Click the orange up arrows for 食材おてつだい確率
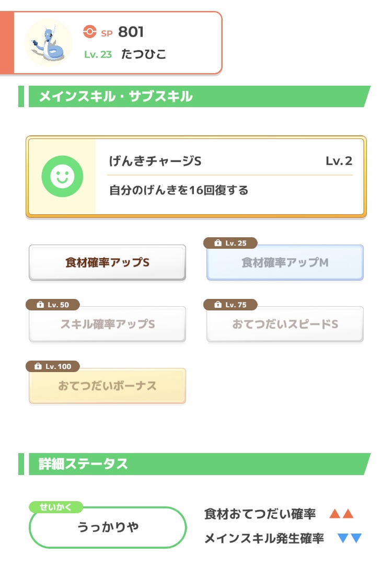 341,514
